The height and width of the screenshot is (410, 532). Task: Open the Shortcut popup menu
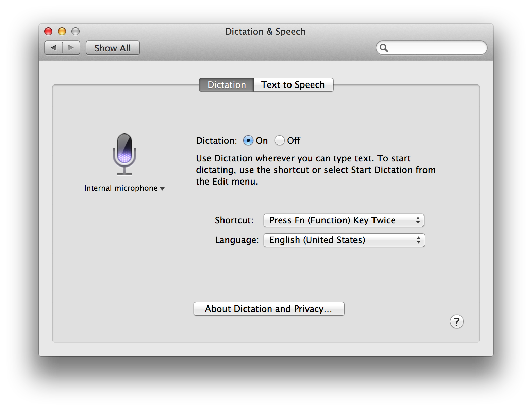tap(344, 220)
